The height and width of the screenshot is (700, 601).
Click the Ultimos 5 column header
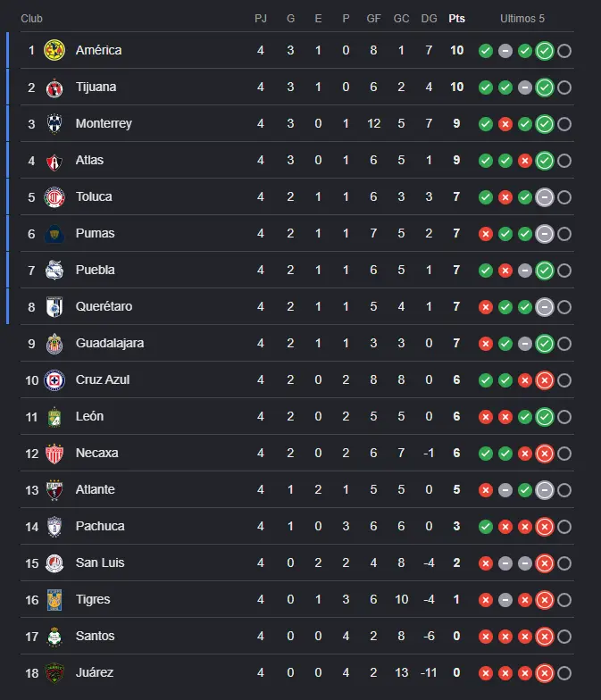coord(522,18)
